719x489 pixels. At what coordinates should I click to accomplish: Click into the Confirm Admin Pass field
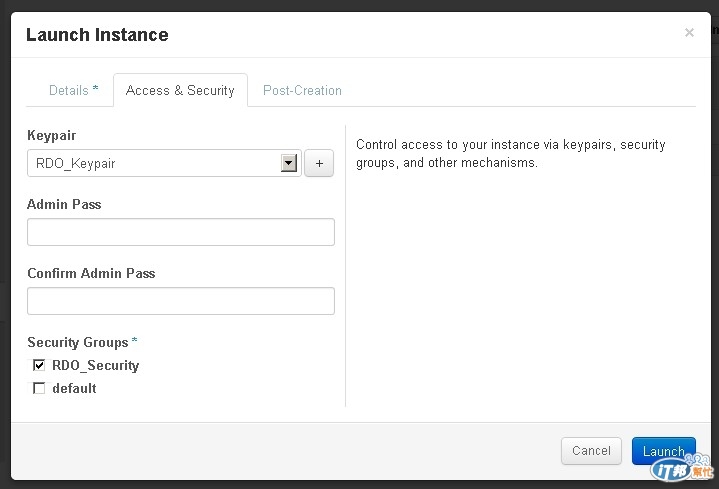(x=180, y=301)
